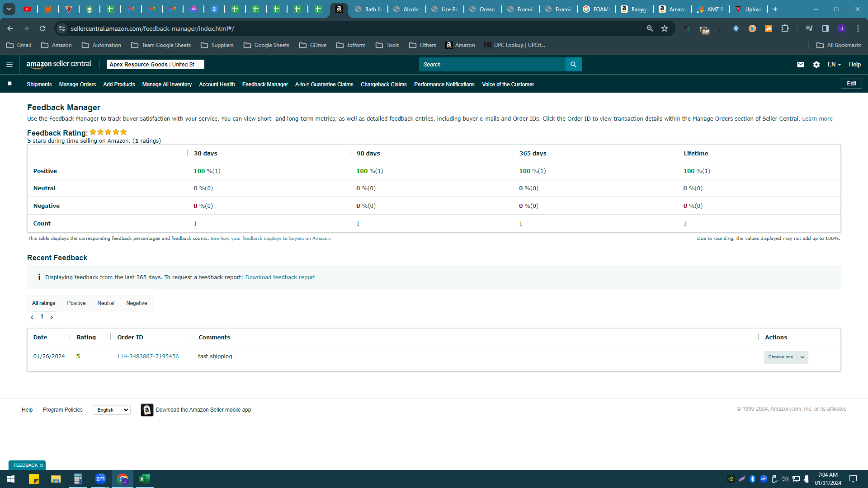The height and width of the screenshot is (488, 868).
Task: Open Windows notification center icon
Action: click(853, 479)
